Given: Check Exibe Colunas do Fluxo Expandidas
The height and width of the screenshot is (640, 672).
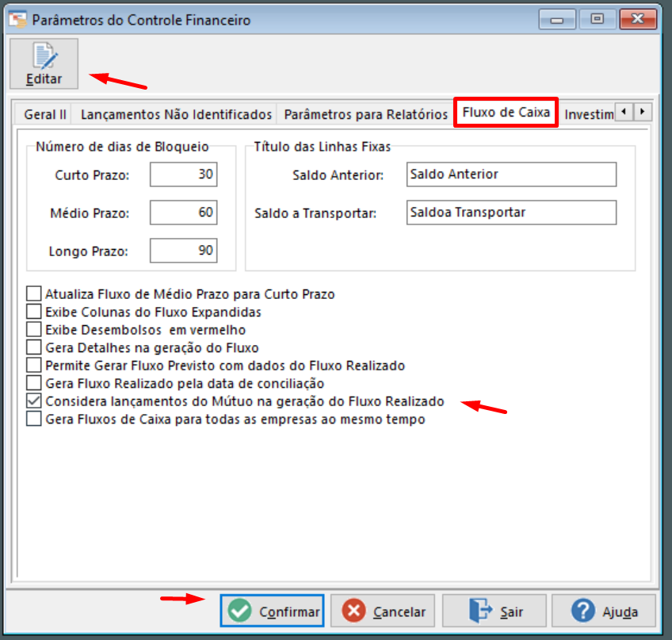Looking at the screenshot, I should point(34,312).
